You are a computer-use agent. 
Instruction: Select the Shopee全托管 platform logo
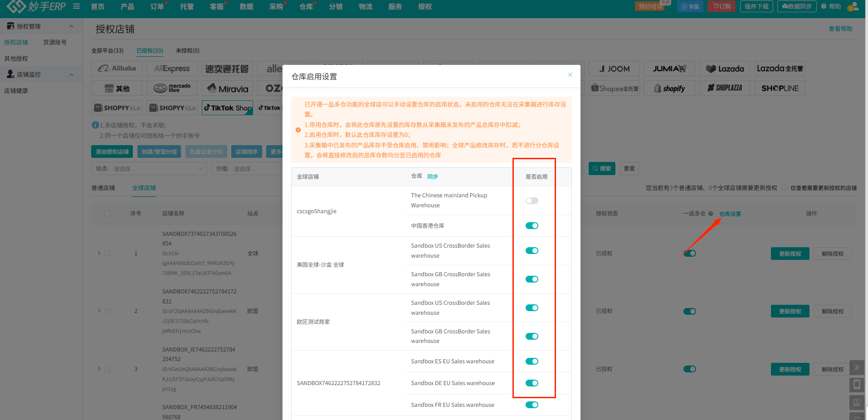(x=614, y=88)
